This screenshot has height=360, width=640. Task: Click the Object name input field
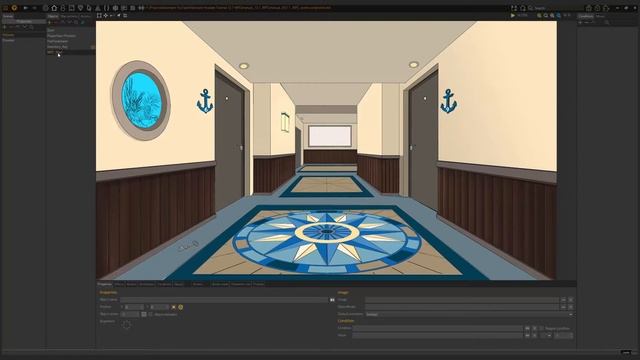pyautogui.click(x=224, y=300)
